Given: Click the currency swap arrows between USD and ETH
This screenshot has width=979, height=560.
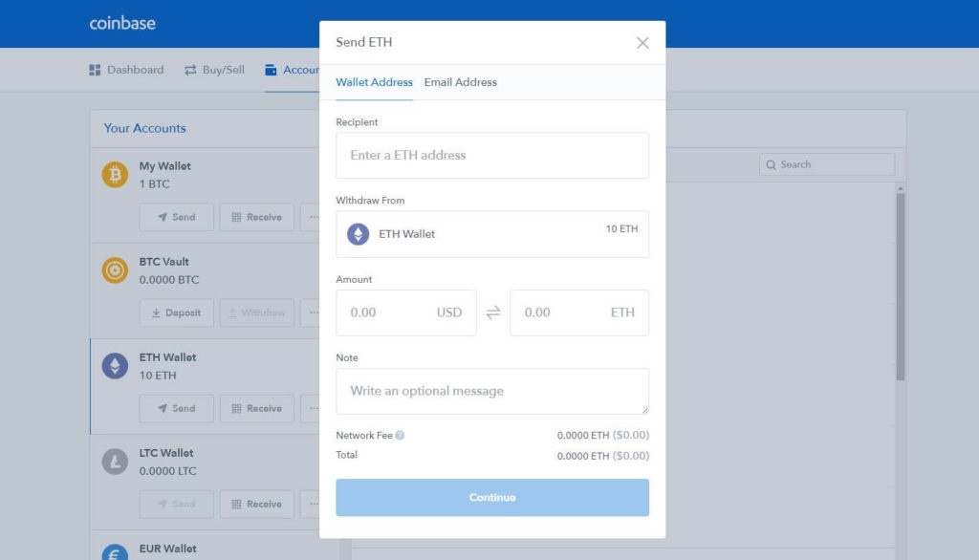Looking at the screenshot, I should (x=492, y=312).
